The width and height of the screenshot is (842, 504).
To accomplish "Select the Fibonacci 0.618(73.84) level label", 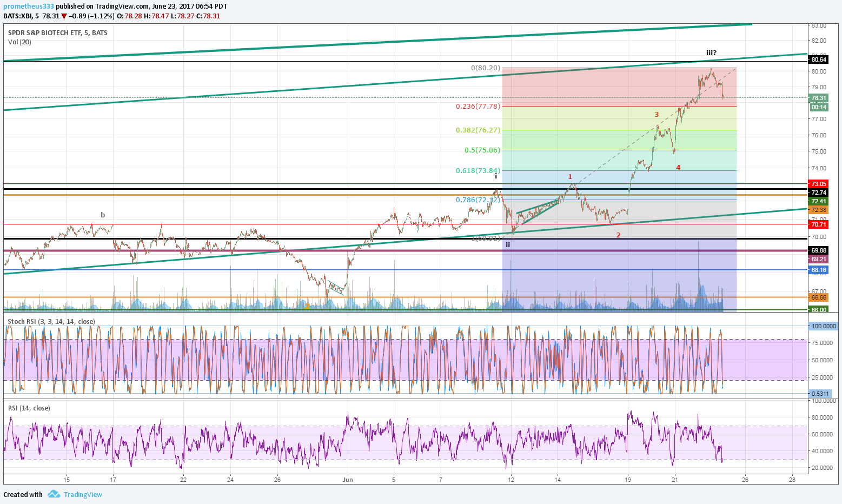I will coord(478,171).
